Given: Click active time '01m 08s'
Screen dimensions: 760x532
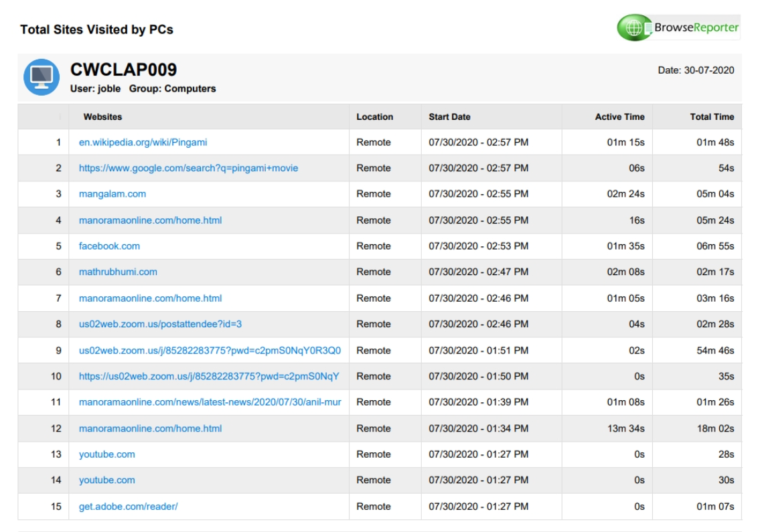Looking at the screenshot, I should coord(625,402).
